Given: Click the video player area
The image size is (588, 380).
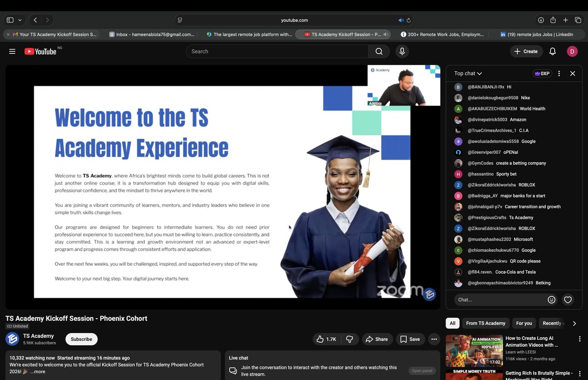Looking at the screenshot, I should (223, 187).
